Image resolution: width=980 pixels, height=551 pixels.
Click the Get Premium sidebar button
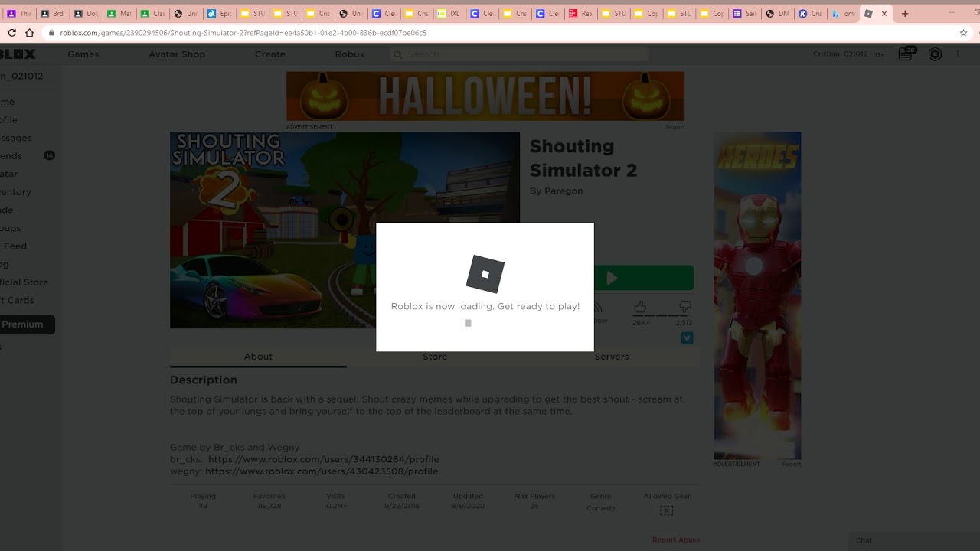click(x=27, y=324)
